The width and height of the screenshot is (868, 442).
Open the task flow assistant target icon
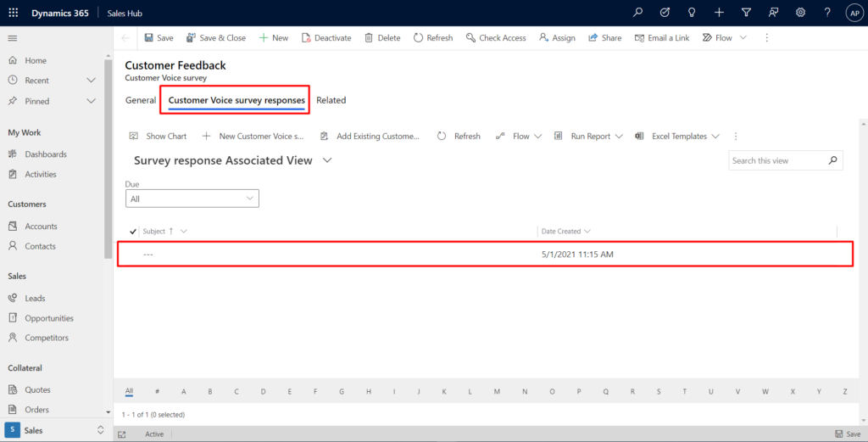click(665, 12)
